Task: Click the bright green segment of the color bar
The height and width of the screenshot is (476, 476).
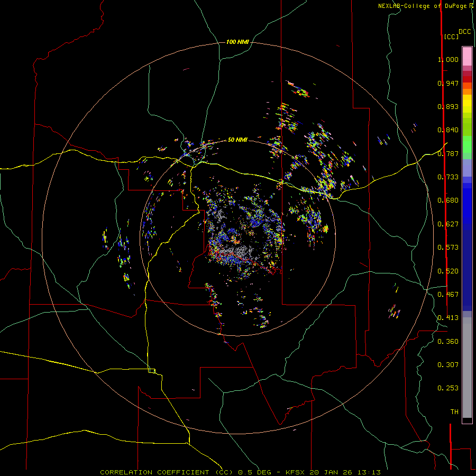Action: point(467,144)
